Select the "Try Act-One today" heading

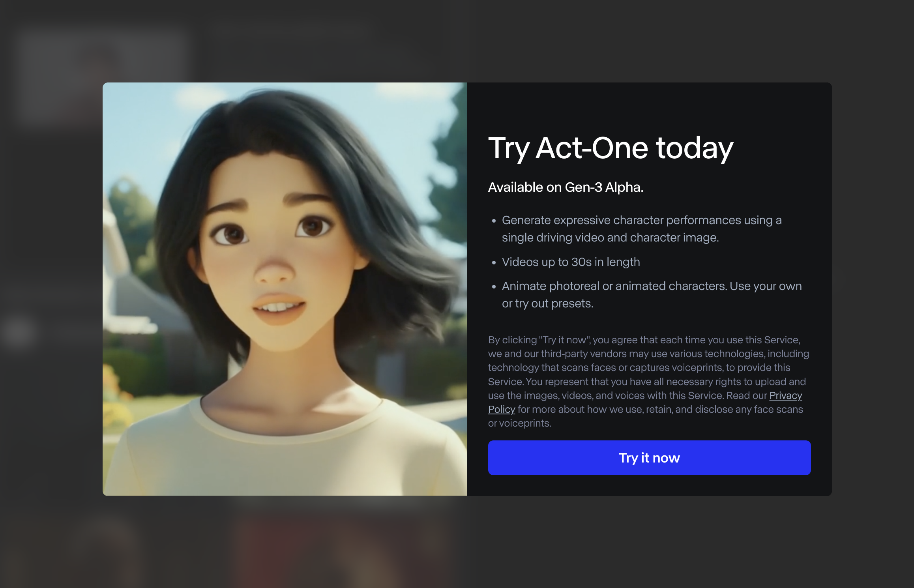tap(611, 148)
